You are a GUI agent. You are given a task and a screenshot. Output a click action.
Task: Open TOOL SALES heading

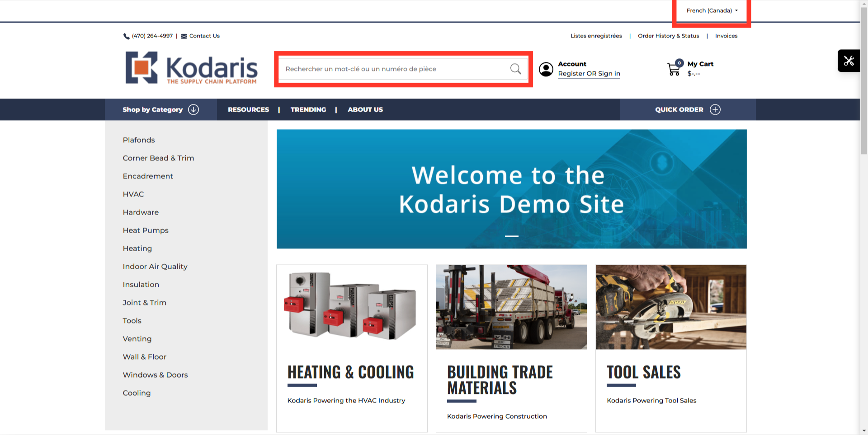644,372
